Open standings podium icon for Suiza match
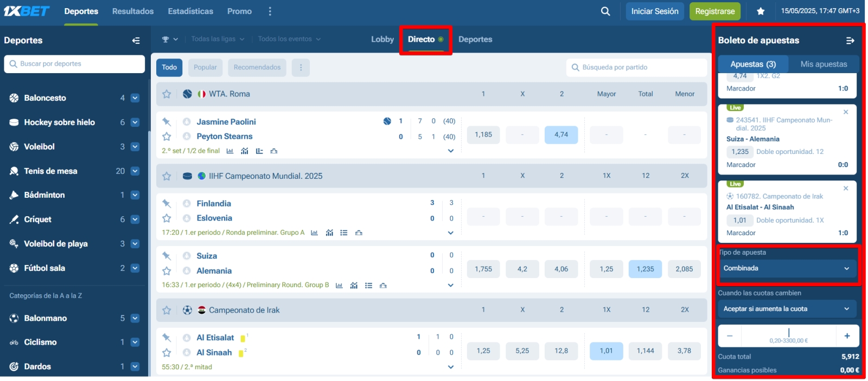 (383, 286)
